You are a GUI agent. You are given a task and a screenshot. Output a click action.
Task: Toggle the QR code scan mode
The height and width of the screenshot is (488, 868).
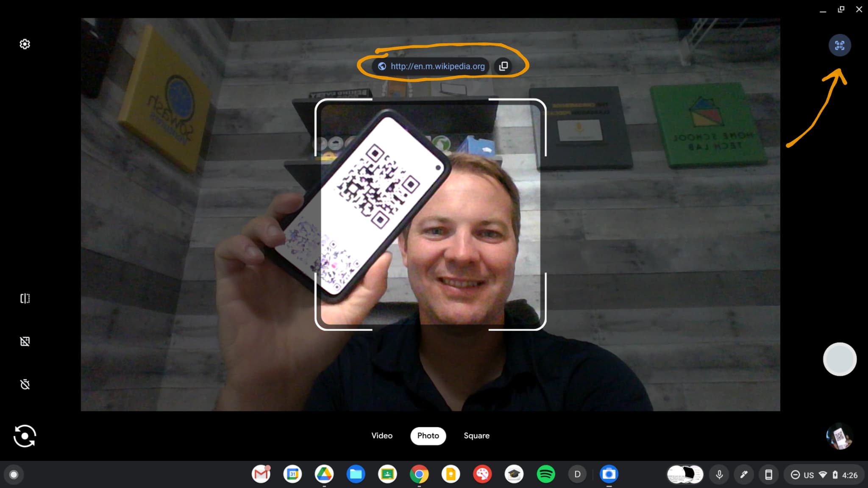[839, 45]
